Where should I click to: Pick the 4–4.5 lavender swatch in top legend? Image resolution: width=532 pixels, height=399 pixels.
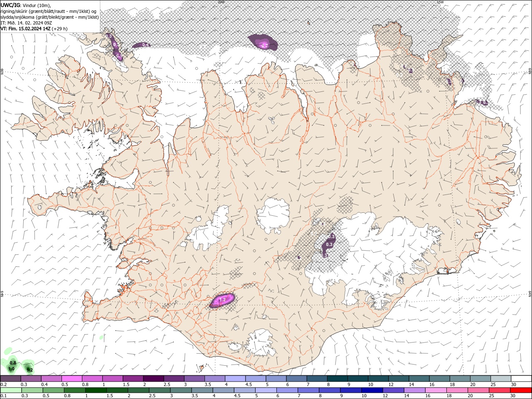[x=234, y=379]
